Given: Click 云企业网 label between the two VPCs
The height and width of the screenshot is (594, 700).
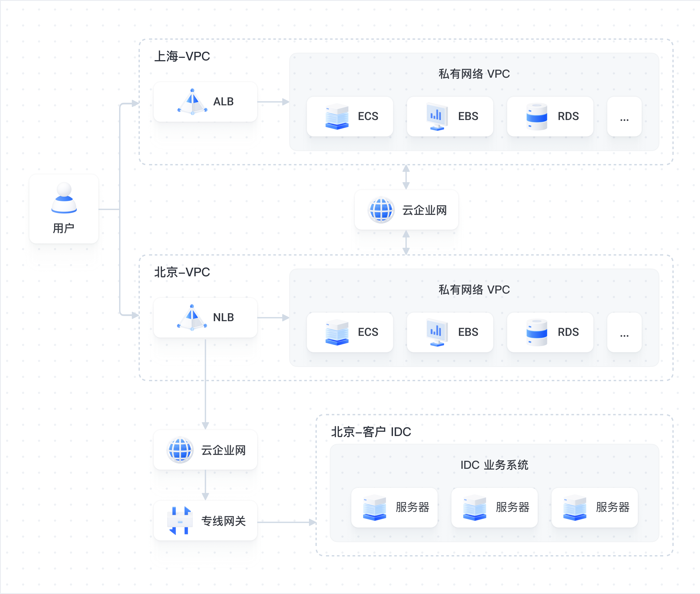Looking at the screenshot, I should click(425, 210).
